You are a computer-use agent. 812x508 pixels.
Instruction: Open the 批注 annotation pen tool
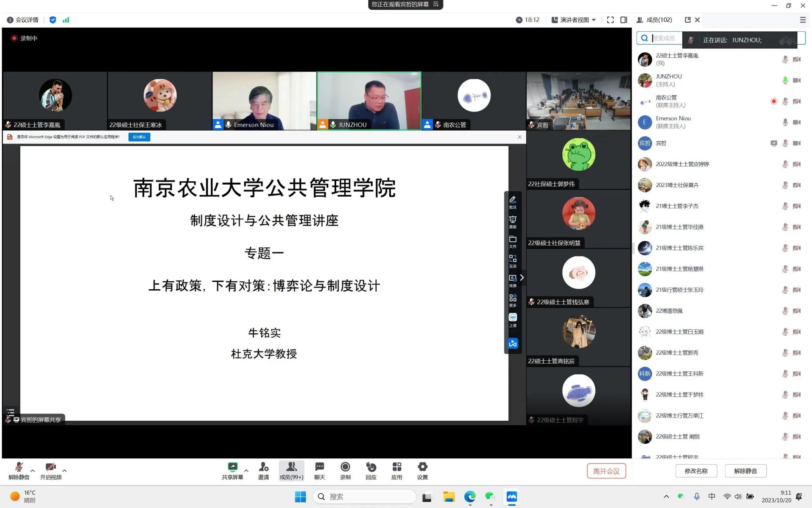click(x=513, y=202)
